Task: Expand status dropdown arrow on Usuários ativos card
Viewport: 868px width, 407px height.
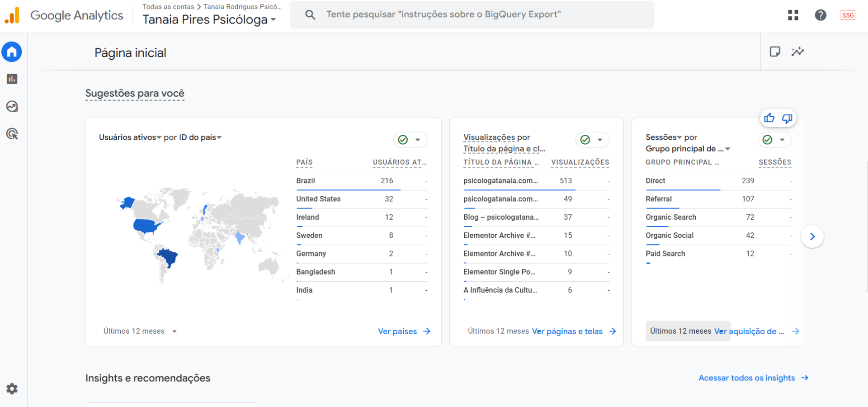Action: pos(418,140)
